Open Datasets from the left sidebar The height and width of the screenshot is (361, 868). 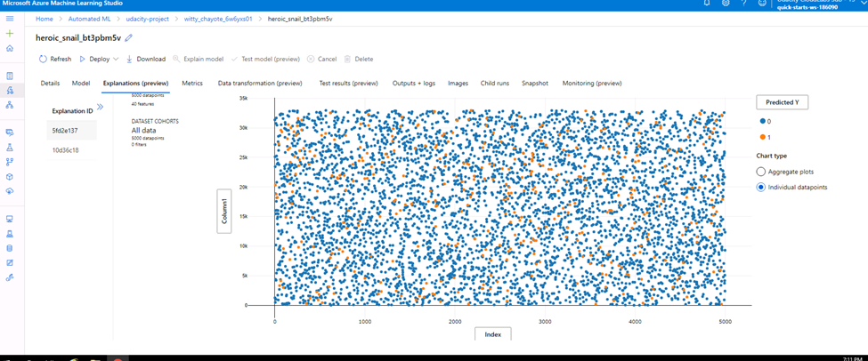10,132
